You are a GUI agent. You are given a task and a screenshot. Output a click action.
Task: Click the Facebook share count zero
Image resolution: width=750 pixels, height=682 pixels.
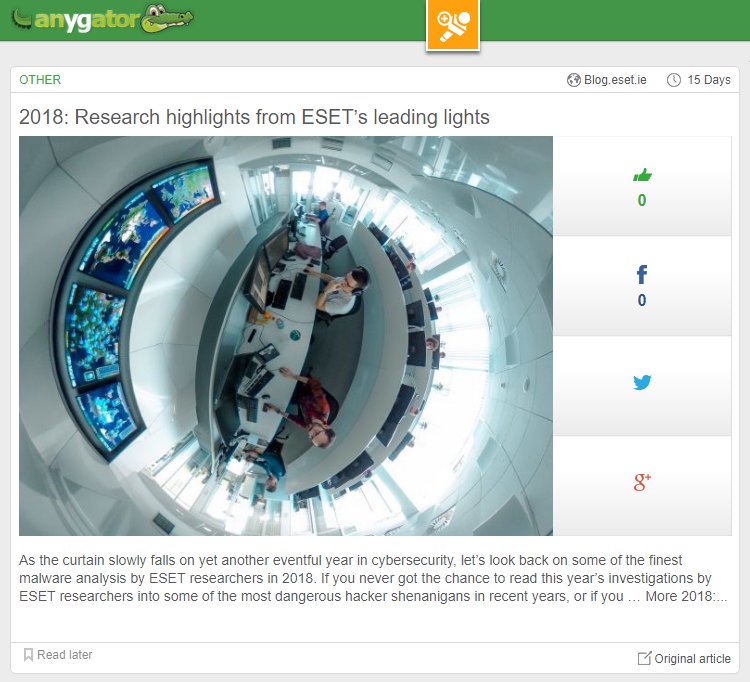[642, 300]
